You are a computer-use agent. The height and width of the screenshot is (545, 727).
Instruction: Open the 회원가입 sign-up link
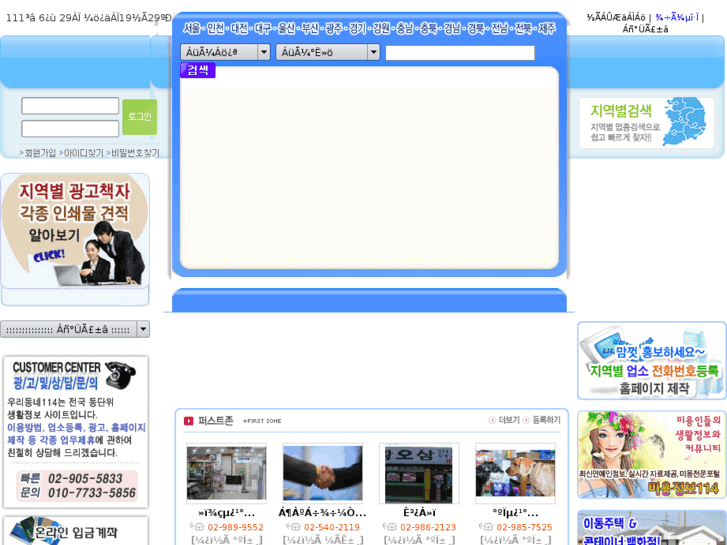click(39, 153)
